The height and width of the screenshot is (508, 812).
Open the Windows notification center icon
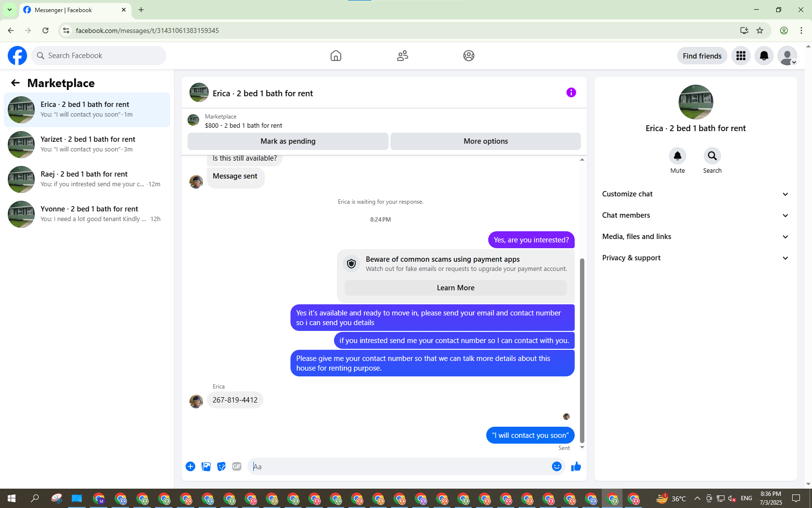pyautogui.click(x=796, y=498)
